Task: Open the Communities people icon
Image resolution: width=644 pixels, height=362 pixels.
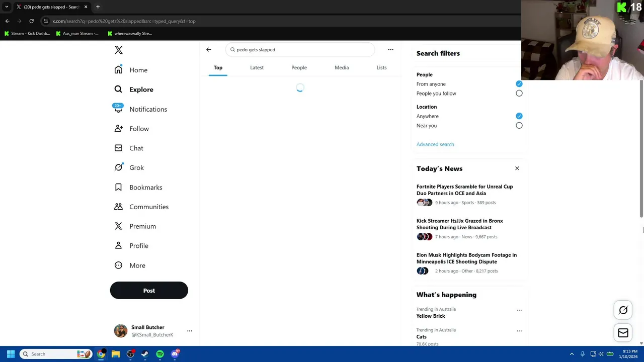Action: (x=118, y=207)
